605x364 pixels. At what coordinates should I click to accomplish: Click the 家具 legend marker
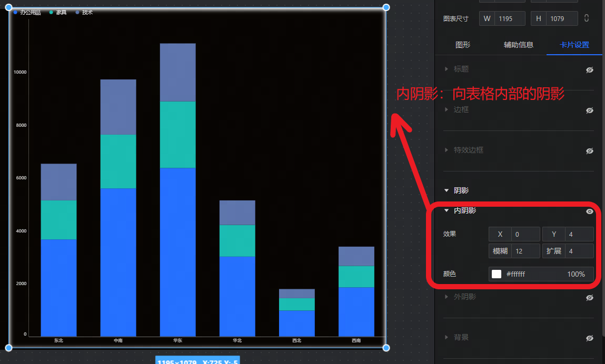(51, 12)
